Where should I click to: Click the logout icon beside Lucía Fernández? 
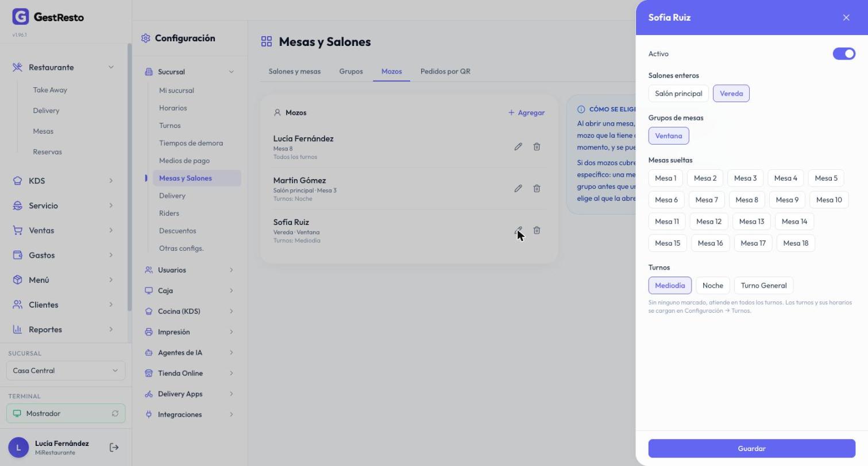click(114, 448)
